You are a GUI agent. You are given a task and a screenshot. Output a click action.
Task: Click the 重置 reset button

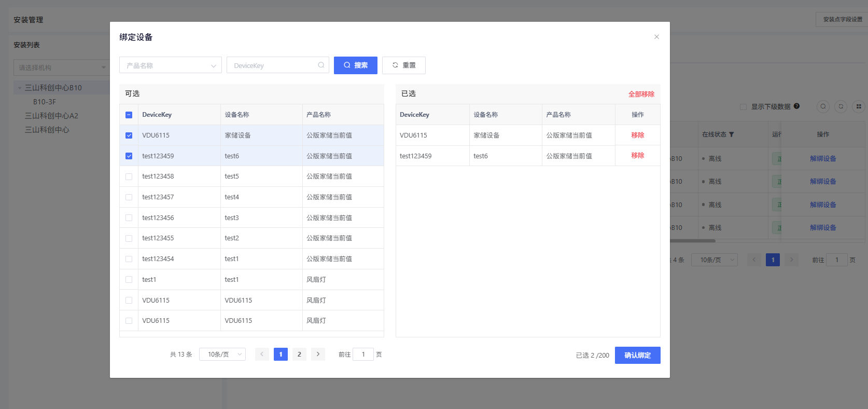403,65
